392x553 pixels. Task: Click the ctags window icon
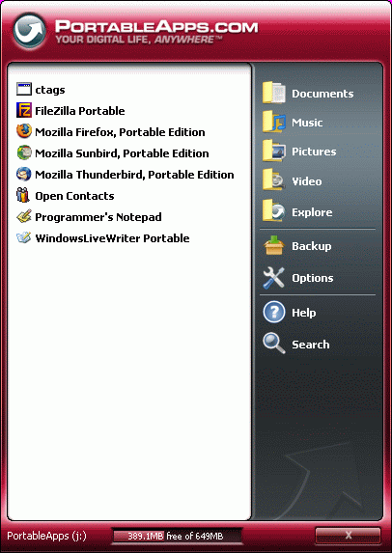tap(23, 89)
